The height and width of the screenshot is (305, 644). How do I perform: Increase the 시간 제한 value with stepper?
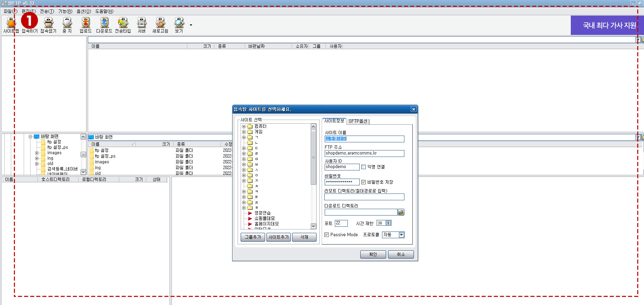click(x=388, y=222)
